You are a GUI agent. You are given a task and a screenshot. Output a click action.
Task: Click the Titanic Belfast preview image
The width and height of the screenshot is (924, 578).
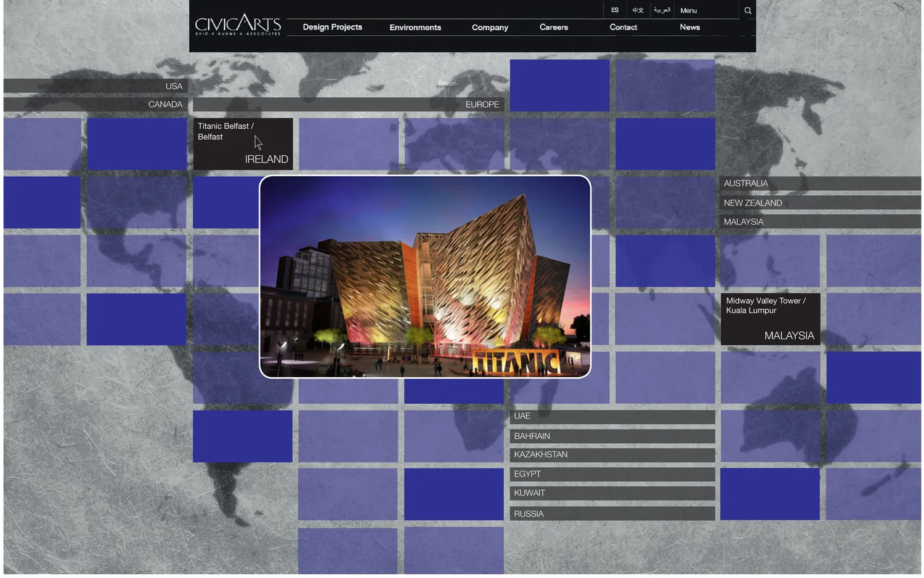tap(425, 276)
